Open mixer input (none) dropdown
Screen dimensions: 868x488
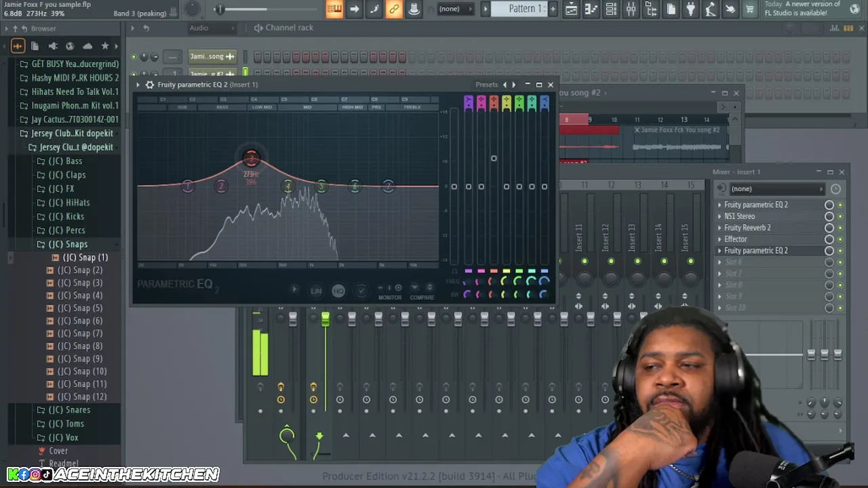tap(777, 189)
